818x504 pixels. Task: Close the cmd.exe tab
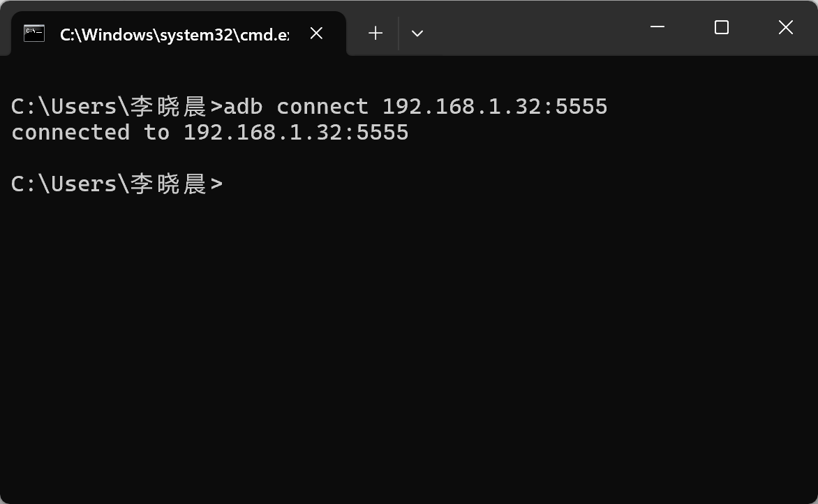[316, 33]
